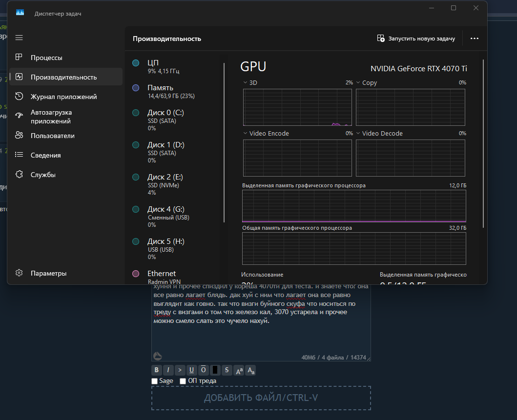Open the Пользователи page
Viewport: 517px width, 420px height.
(x=66, y=136)
